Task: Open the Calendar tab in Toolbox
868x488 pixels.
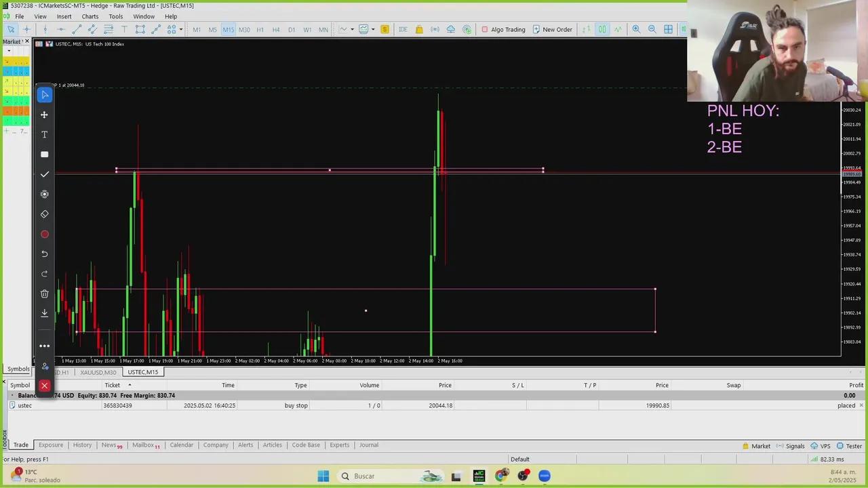Action: pos(181,445)
